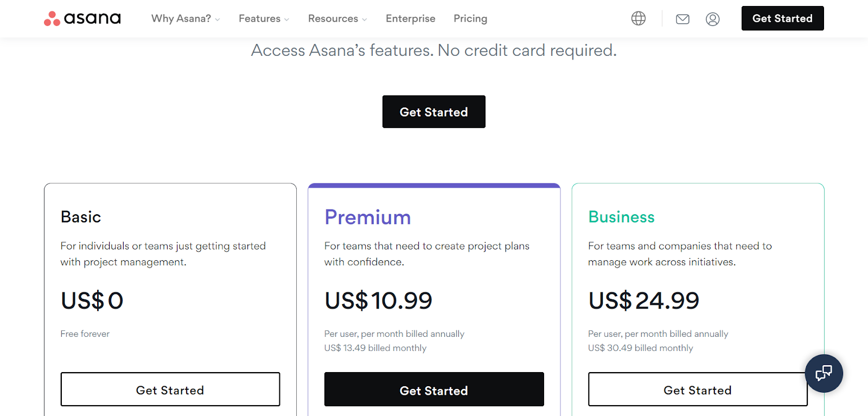Open the floating chat support bubble
The image size is (868, 416).
click(x=824, y=373)
